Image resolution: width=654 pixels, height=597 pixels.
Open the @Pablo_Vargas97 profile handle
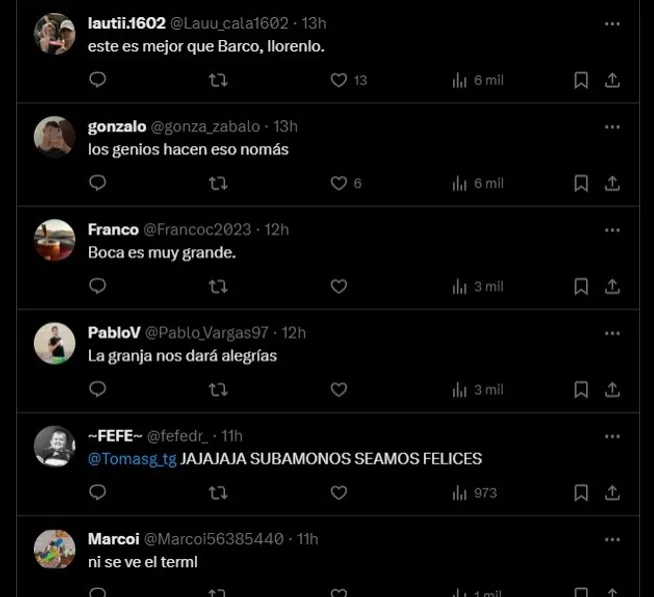[207, 333]
